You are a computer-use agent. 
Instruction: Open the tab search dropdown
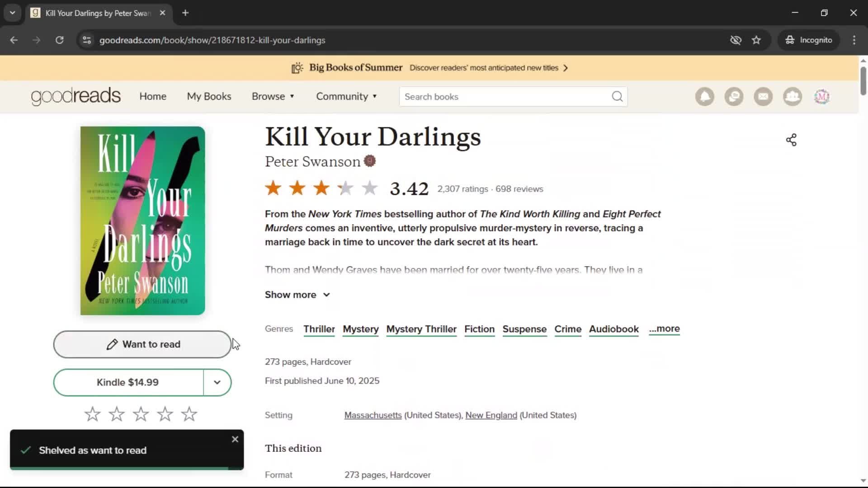[13, 13]
